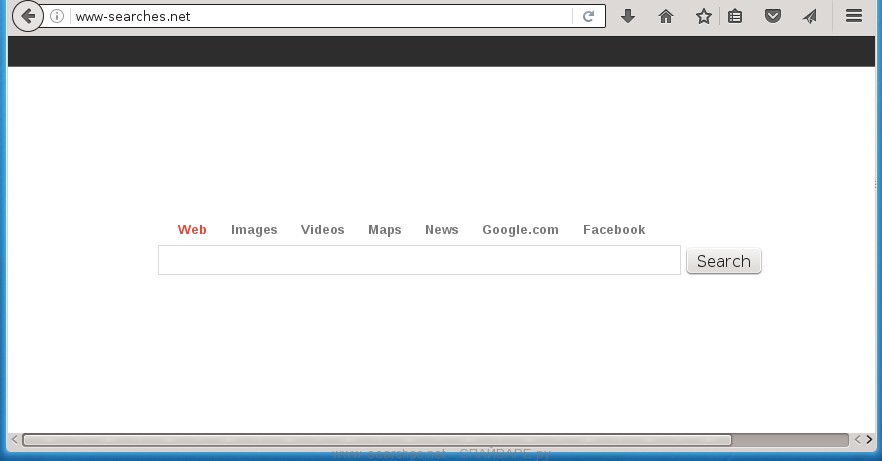Open the Facebook link

point(614,230)
